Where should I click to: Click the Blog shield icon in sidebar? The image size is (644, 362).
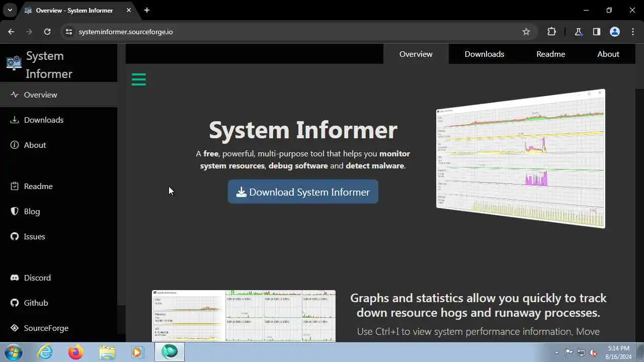point(15,211)
